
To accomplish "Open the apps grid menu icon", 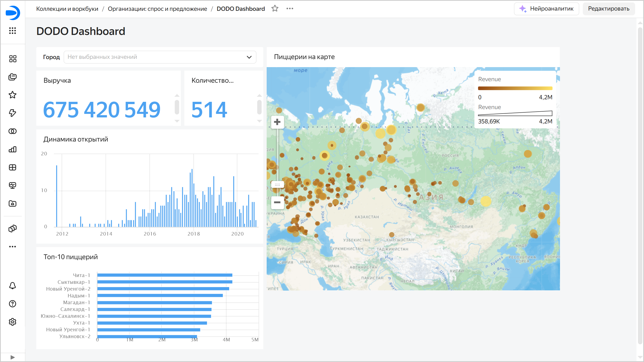I will 13,31.
